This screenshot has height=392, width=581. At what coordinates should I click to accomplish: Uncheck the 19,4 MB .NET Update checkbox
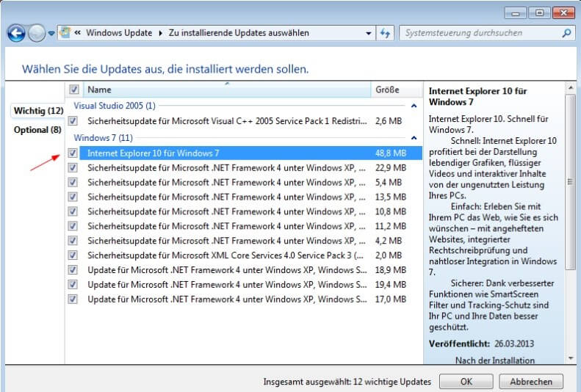73,284
